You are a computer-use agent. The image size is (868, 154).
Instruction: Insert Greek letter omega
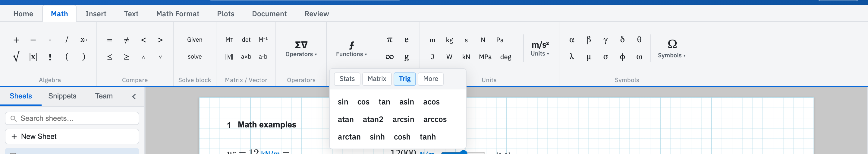pos(639,57)
